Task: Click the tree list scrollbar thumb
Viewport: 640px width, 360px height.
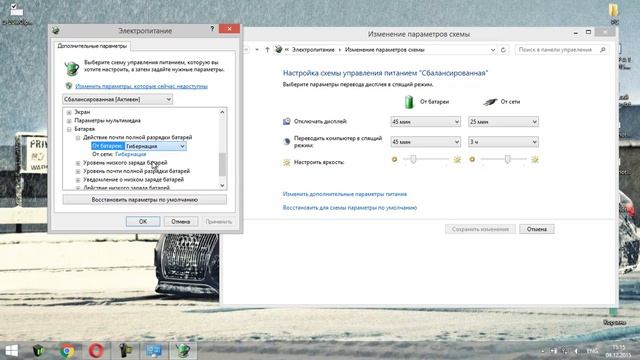Action: (222, 164)
